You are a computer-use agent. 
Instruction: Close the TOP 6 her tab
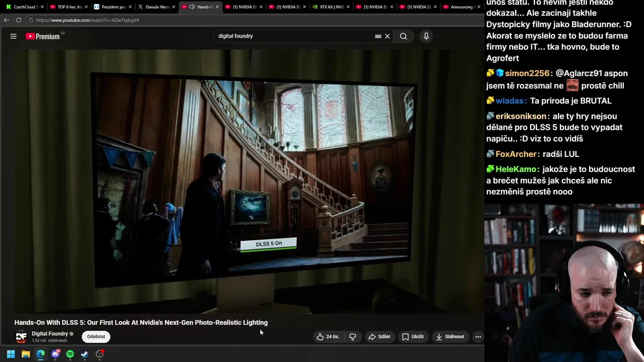point(87,7)
